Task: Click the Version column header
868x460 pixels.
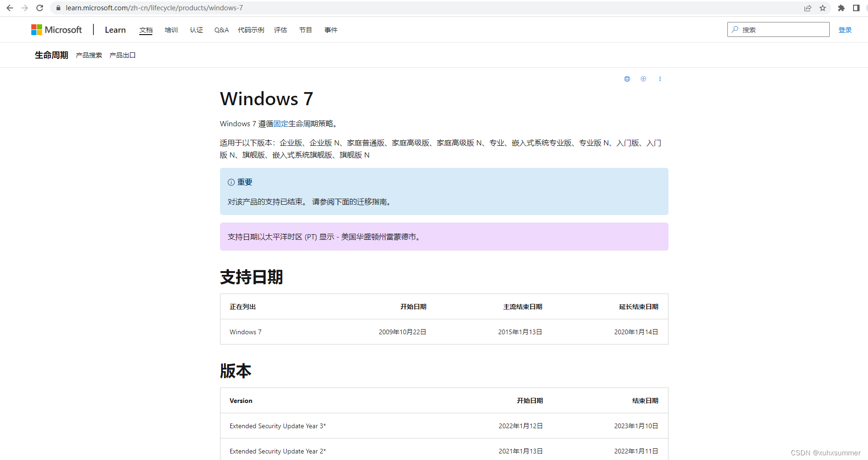Action: pyautogui.click(x=241, y=401)
